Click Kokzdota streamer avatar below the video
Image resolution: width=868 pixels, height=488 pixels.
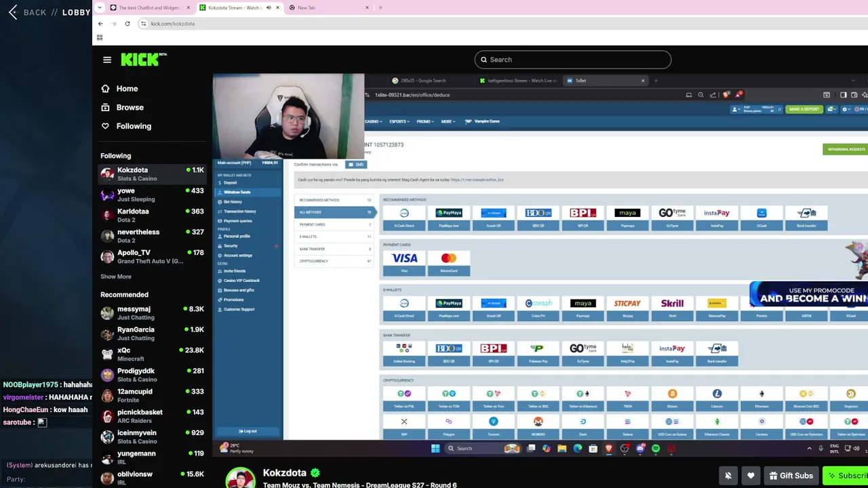click(240, 477)
